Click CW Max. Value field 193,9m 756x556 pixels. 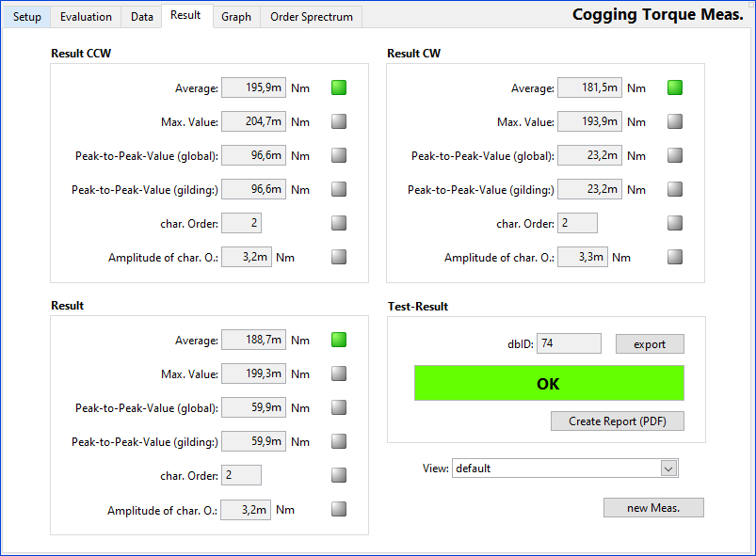coord(589,121)
